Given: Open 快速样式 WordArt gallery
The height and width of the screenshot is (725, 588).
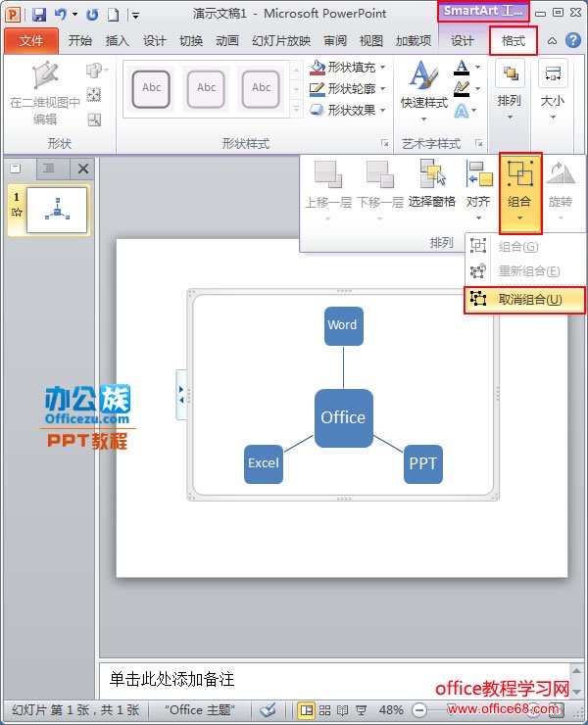Looking at the screenshot, I should click(x=423, y=91).
